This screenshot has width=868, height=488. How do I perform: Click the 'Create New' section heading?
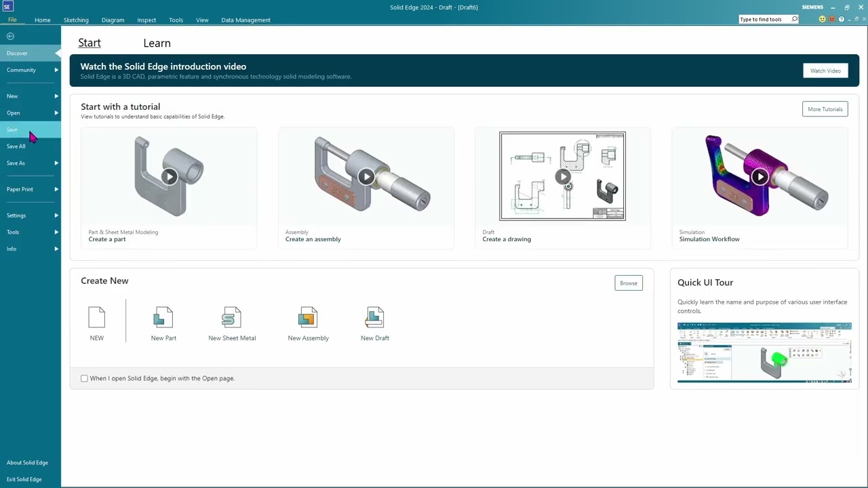tap(104, 281)
